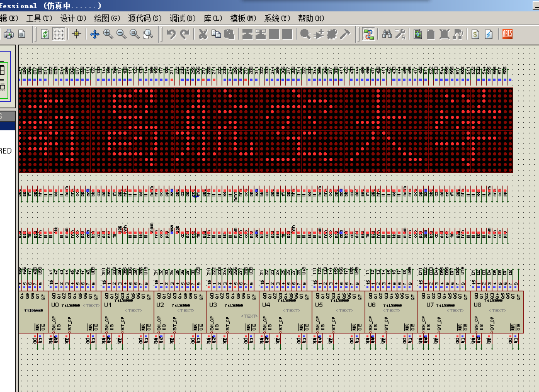Select the U1 shift register chip
539x392 pixels.
128,312
